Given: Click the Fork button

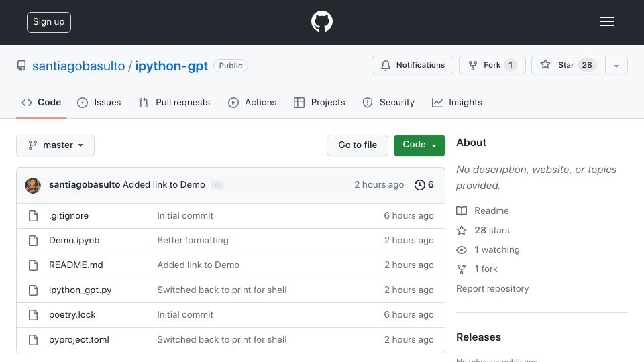Looking at the screenshot, I should click(492, 65).
